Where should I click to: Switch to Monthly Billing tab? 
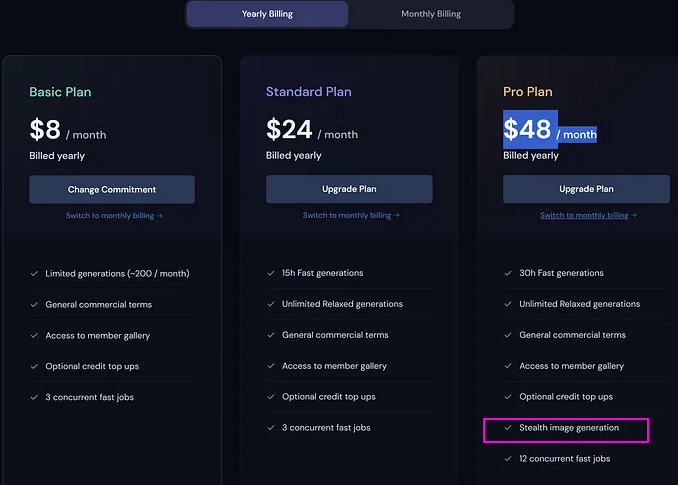pos(431,14)
